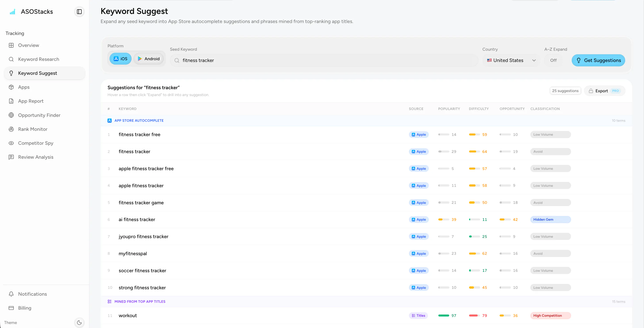Click the "workout" keyword row
This screenshot has height=328, width=644.
[366, 316]
